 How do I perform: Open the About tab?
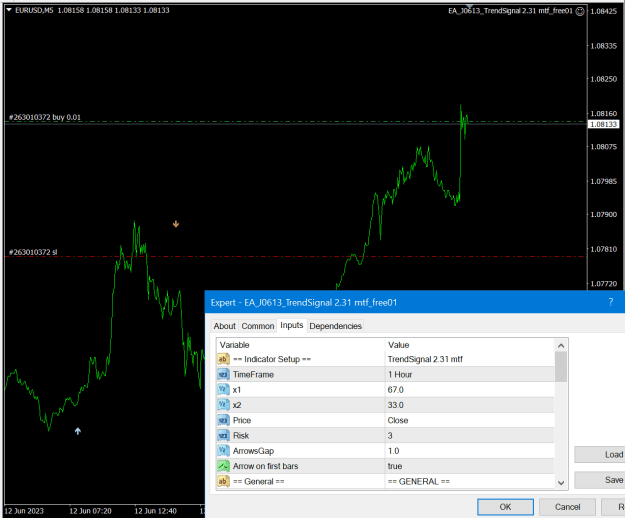pyautogui.click(x=224, y=326)
